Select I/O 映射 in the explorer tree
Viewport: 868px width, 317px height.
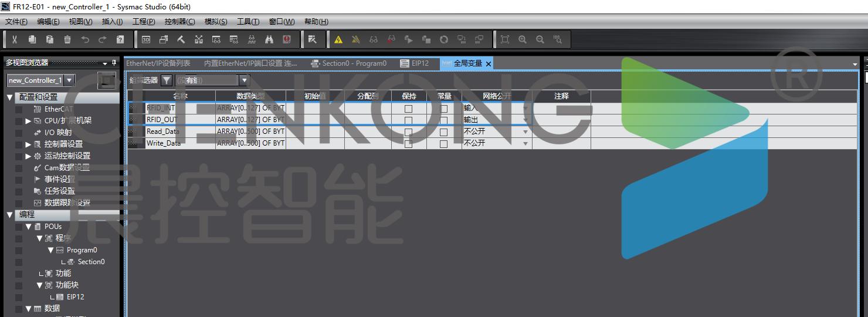pos(58,133)
